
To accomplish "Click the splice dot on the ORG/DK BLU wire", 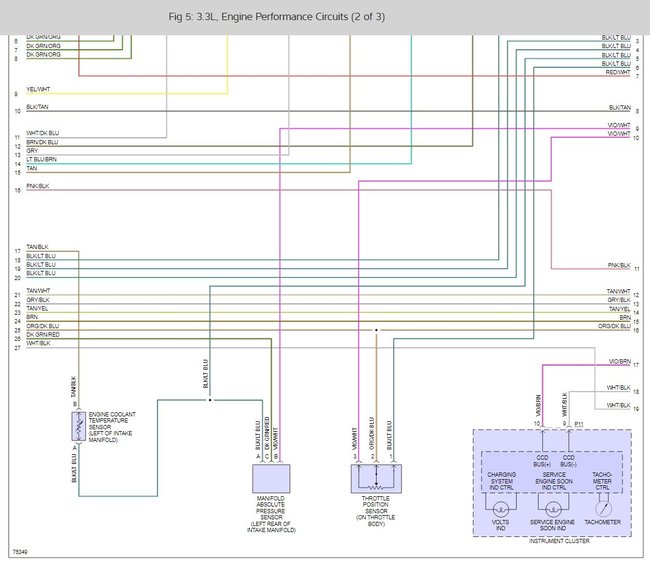I will (376, 330).
